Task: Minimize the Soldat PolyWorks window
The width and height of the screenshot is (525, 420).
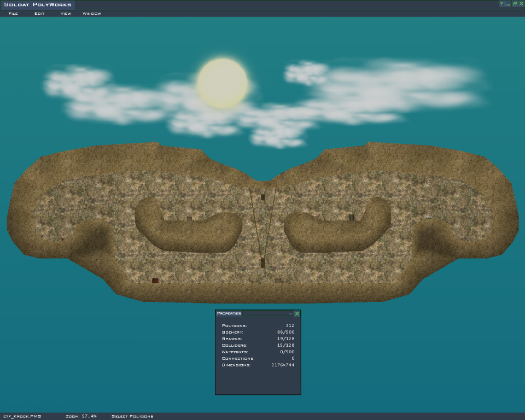Action: (x=508, y=4)
